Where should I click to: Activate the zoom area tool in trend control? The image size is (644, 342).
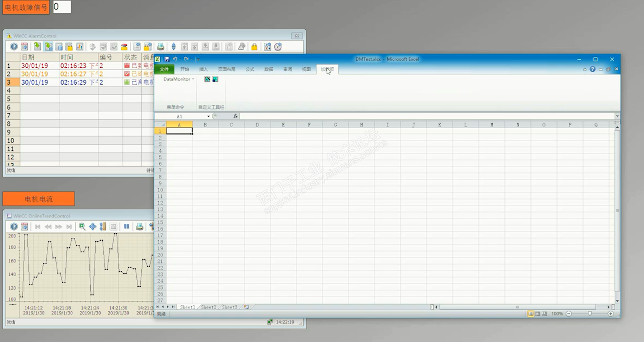[x=82, y=227]
